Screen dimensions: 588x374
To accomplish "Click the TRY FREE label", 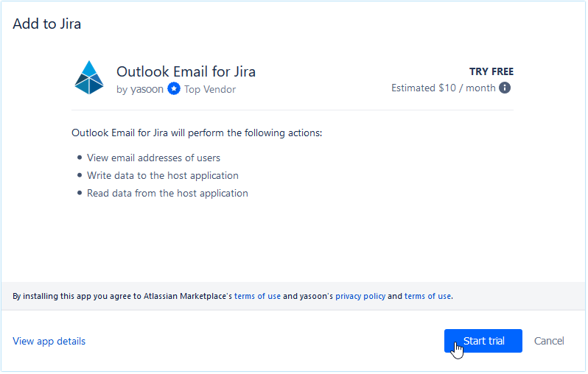I will click(491, 71).
